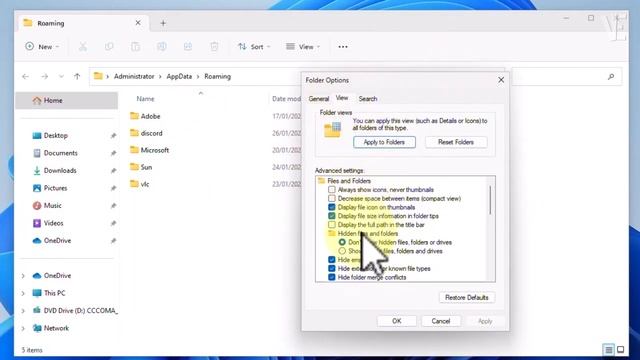Go up one folder level arrow
Viewport: 640px width, 360px height.
[77, 76]
